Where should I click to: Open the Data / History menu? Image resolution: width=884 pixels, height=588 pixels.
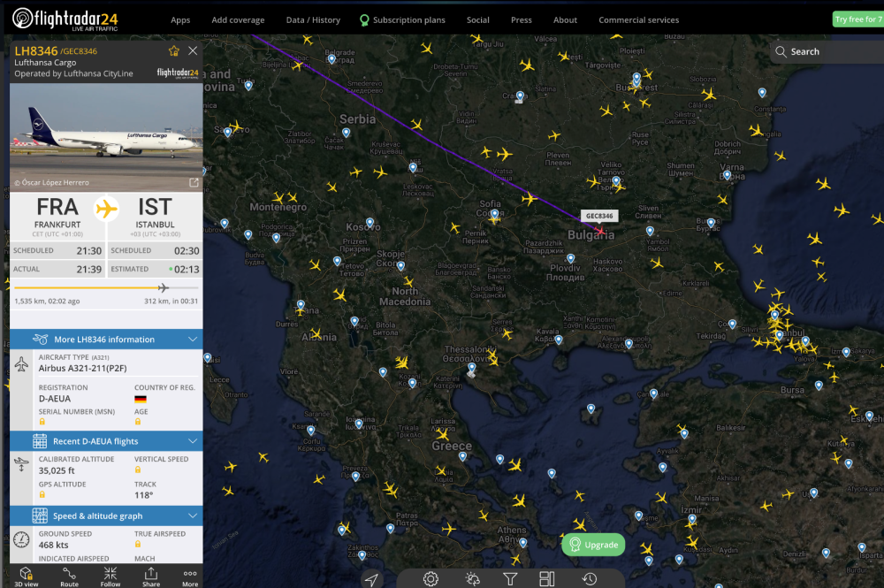[313, 19]
